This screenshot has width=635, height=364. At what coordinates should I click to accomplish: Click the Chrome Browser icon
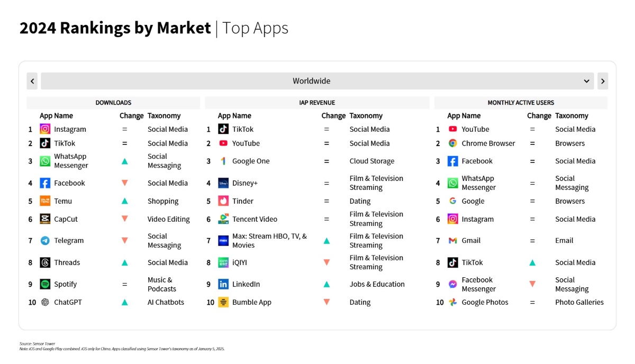point(452,143)
